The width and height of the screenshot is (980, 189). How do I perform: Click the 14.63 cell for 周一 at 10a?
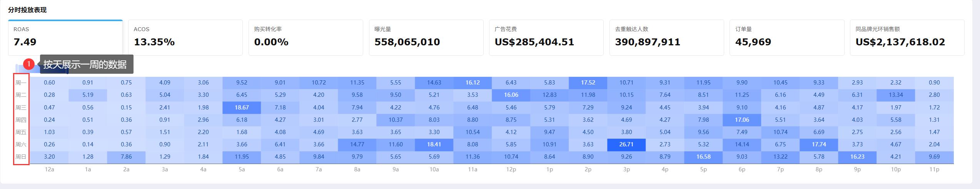(434, 83)
